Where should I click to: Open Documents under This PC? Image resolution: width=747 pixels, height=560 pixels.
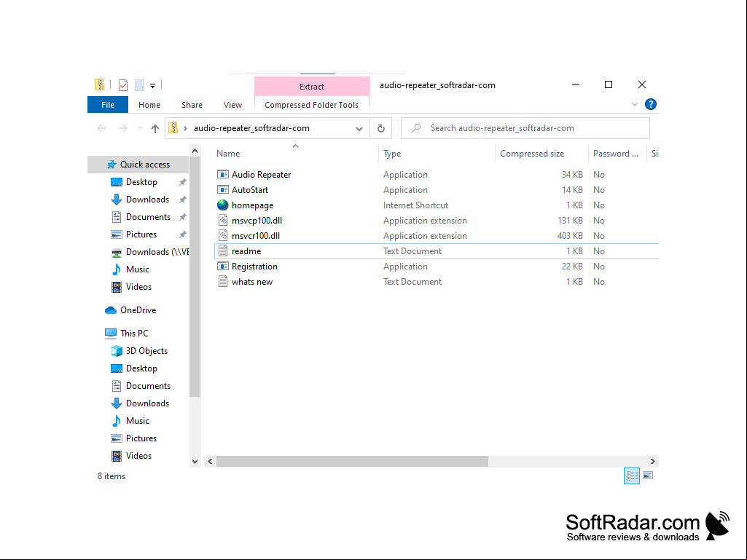tap(148, 386)
